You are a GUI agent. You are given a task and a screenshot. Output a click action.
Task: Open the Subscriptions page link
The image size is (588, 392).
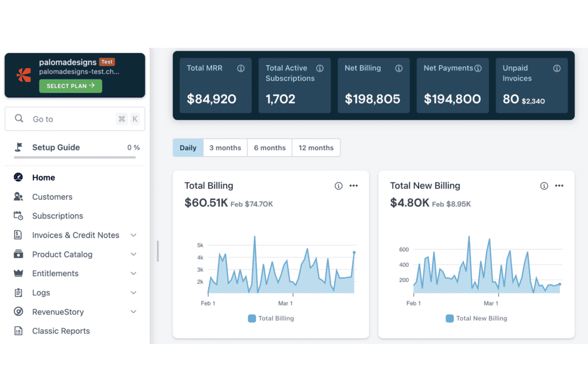(x=58, y=216)
